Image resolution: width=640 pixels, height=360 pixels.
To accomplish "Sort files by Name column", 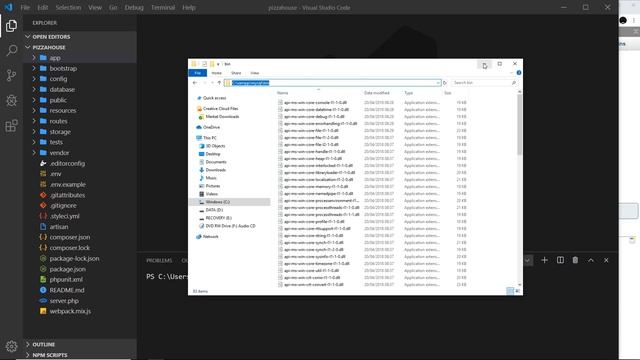I will click(283, 93).
